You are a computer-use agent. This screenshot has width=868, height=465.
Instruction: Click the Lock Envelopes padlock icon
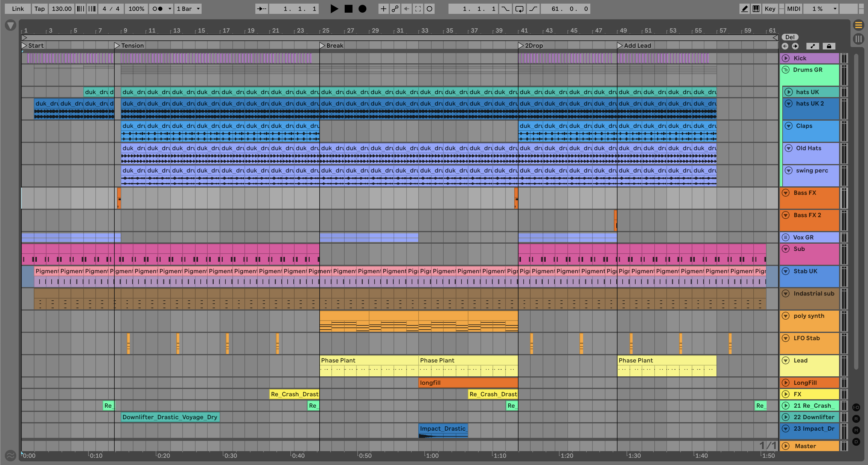coord(829,46)
